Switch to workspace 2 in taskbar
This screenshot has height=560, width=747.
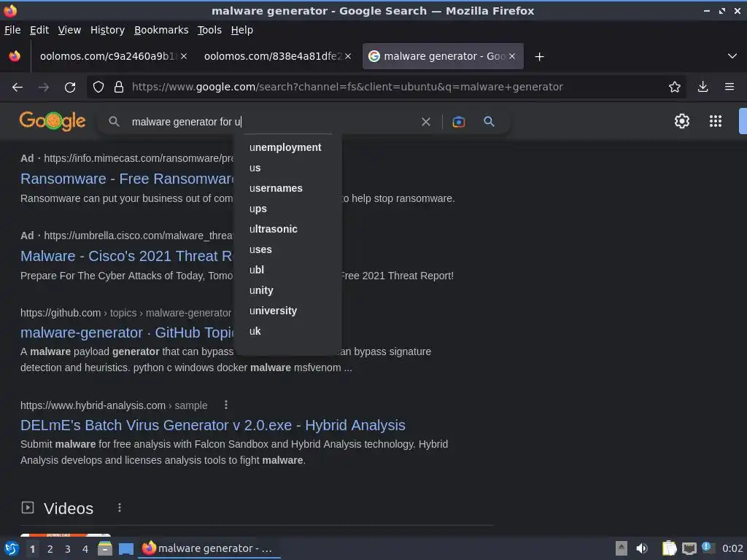pyautogui.click(x=50, y=550)
